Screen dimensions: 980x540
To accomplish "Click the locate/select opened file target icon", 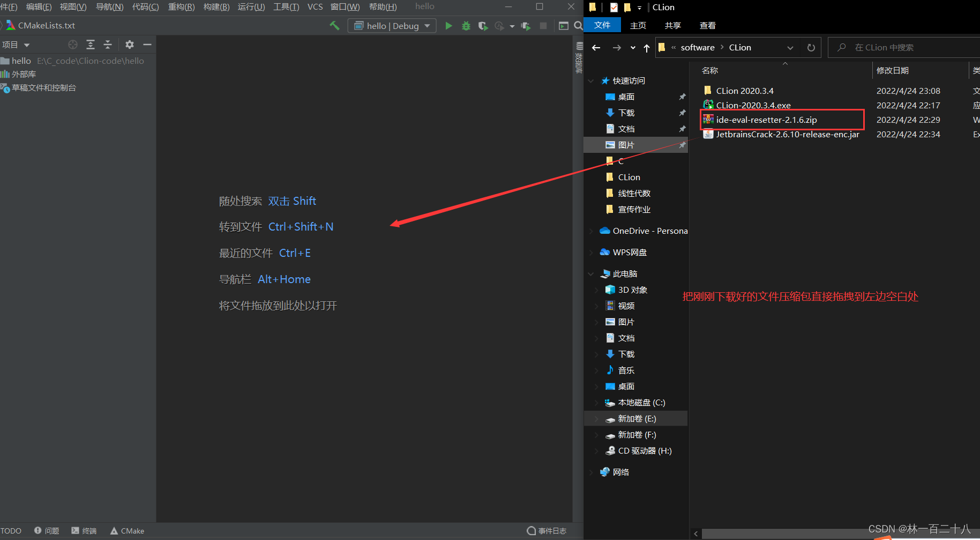I will tap(73, 45).
